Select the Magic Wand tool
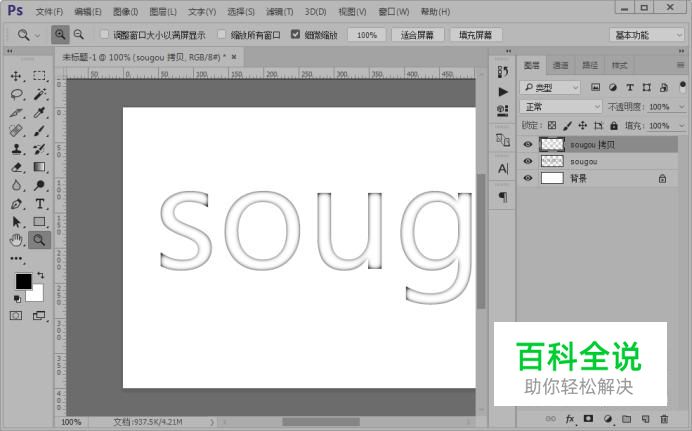The width and height of the screenshot is (692, 431). (39, 94)
